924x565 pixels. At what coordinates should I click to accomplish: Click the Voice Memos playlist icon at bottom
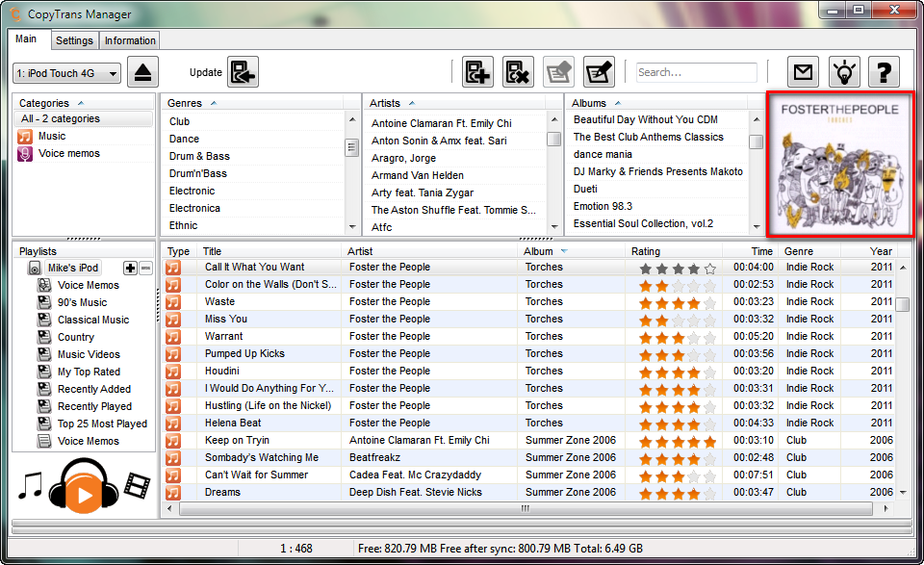click(x=43, y=441)
